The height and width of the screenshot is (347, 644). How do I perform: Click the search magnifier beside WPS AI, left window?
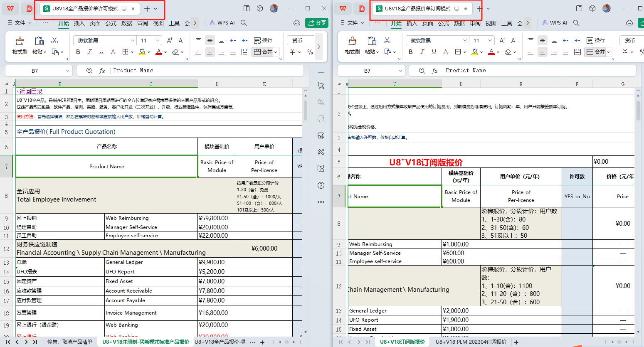click(244, 23)
